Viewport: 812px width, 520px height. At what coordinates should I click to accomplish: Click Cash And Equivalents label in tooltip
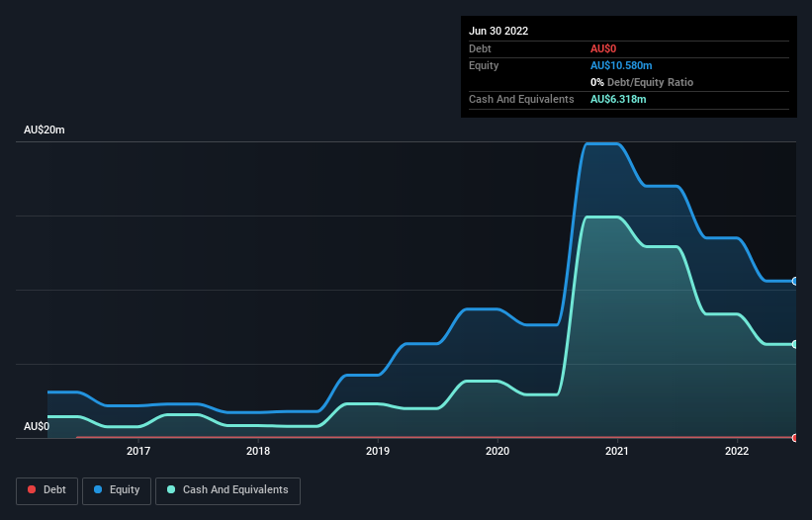(521, 99)
